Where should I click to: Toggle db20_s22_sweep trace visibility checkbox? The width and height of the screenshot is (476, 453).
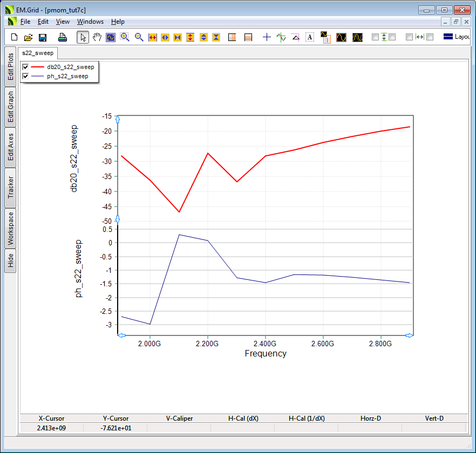25,67
